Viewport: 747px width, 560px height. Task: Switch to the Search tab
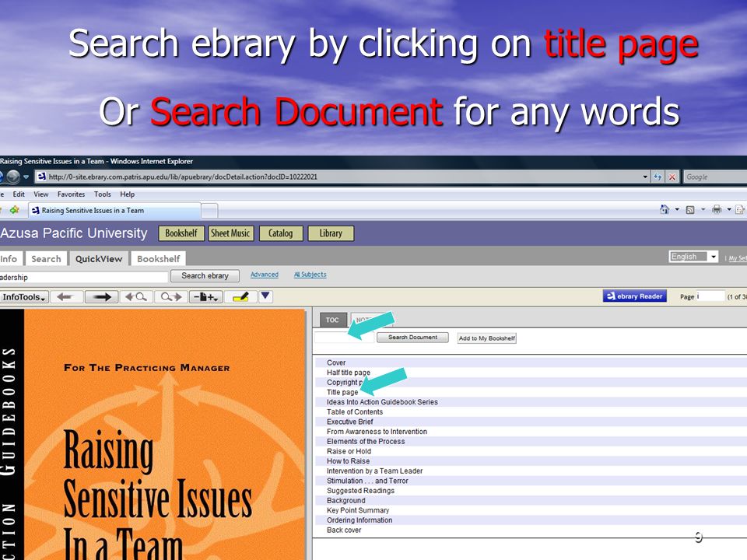pyautogui.click(x=46, y=258)
